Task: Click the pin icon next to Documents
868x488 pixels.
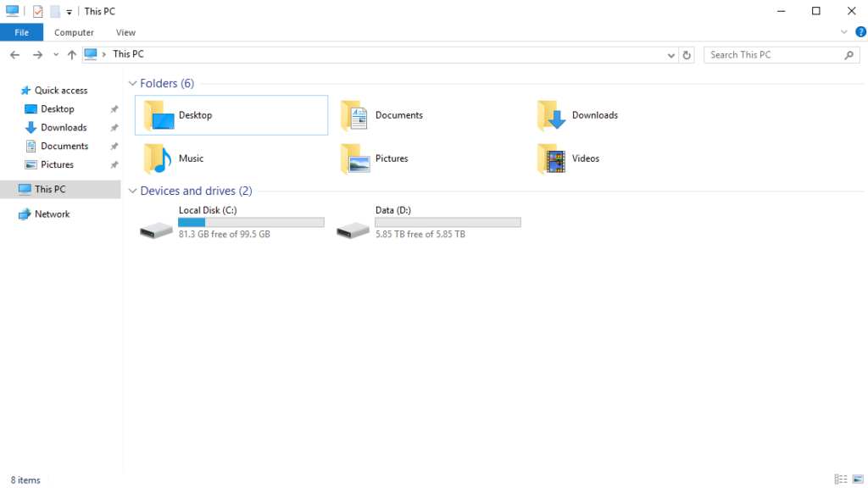Action: [x=114, y=146]
